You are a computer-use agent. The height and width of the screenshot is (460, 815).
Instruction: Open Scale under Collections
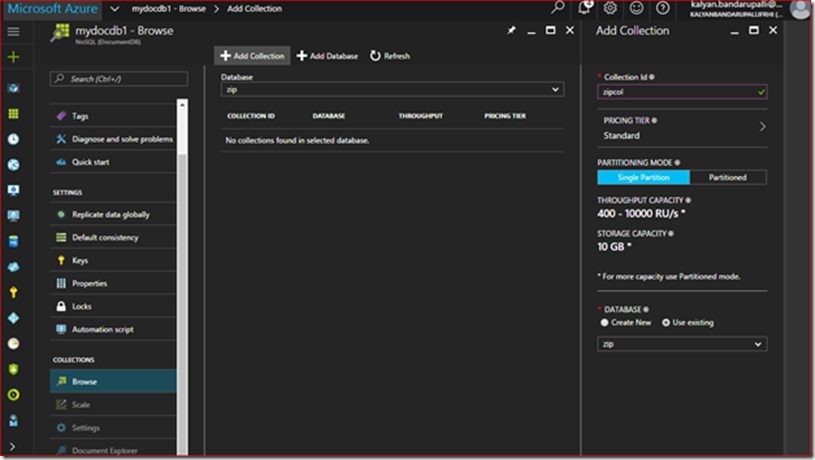coord(113,404)
